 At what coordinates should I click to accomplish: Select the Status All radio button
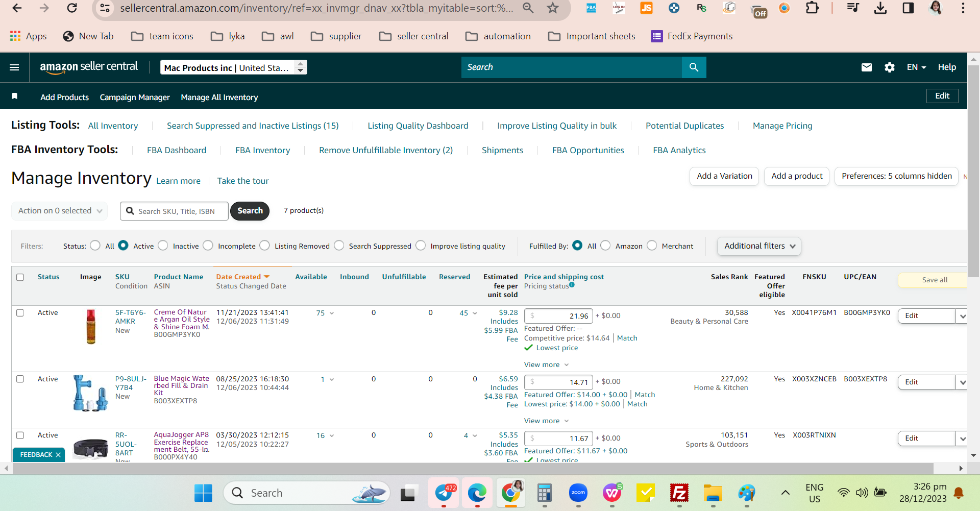coord(95,246)
